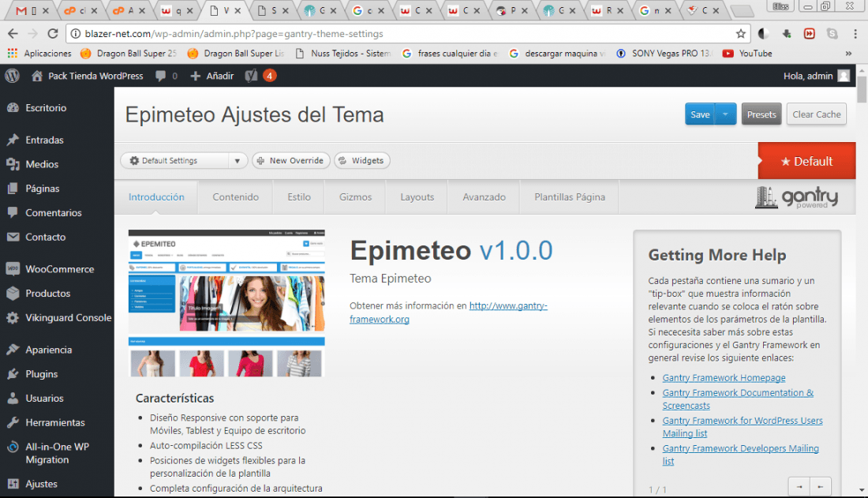Click the WordPress logo in the admin bar
Image resolution: width=868 pixels, height=498 pixels.
click(x=12, y=76)
